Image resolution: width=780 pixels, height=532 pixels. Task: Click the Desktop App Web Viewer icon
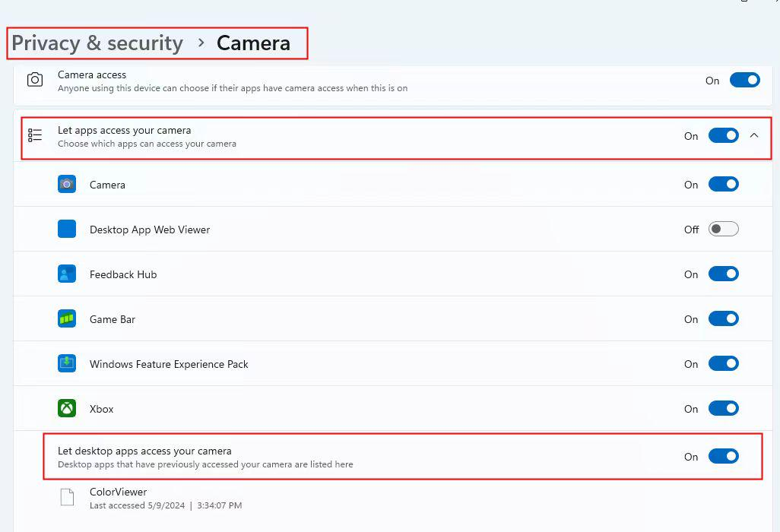click(x=67, y=229)
